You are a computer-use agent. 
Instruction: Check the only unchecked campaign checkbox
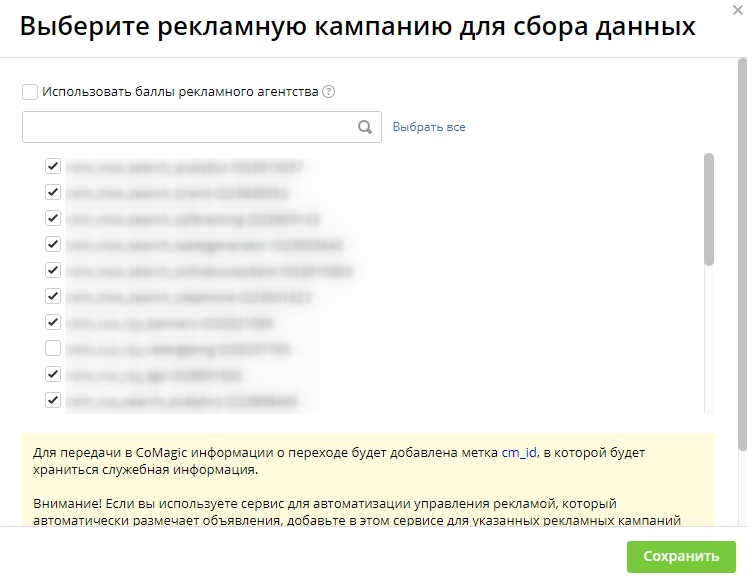(x=53, y=348)
